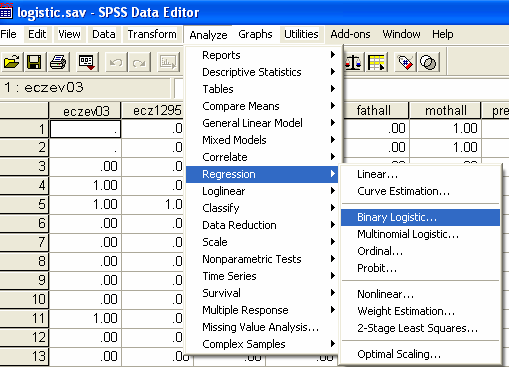The height and width of the screenshot is (367, 509).
Task: Select Ordinal regression option
Action: [x=420, y=251]
